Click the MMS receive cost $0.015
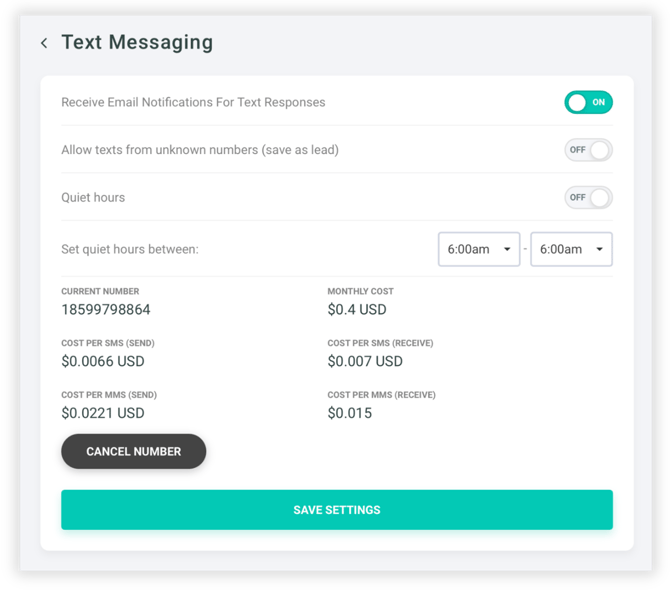The height and width of the screenshot is (591, 670). (350, 413)
